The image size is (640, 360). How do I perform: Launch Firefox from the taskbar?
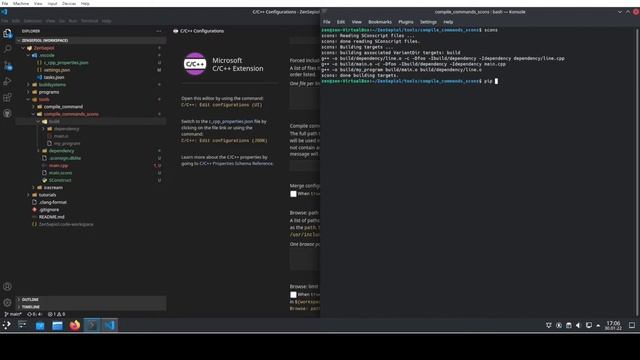coord(75,325)
